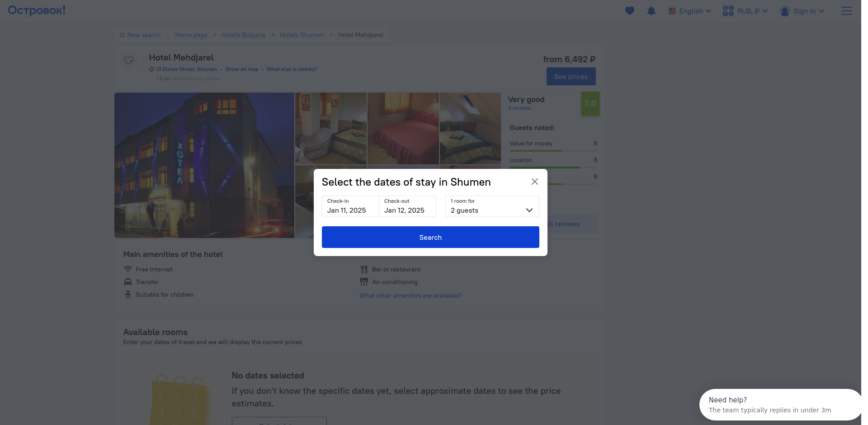
Task: Open the hamburger menu icon
Action: (x=846, y=11)
